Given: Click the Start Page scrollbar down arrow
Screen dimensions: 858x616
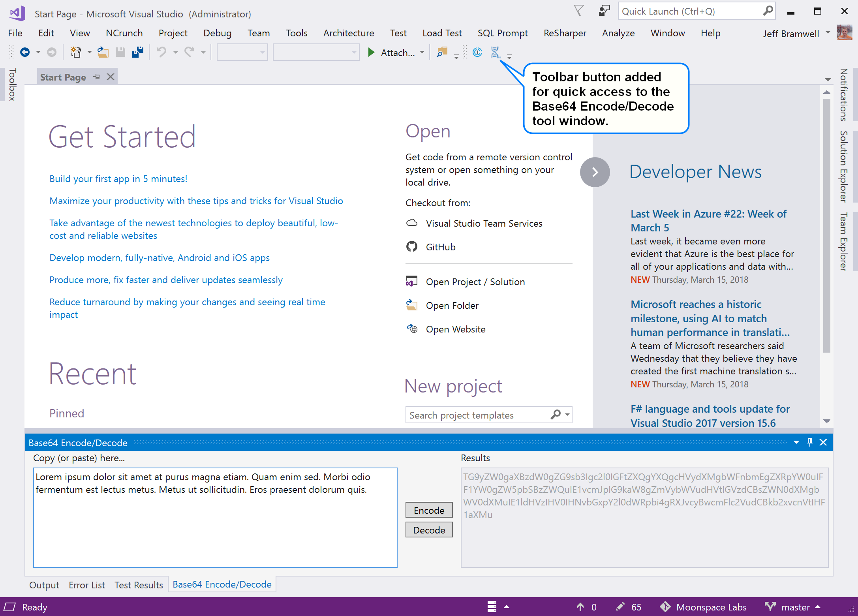Looking at the screenshot, I should coord(827,421).
